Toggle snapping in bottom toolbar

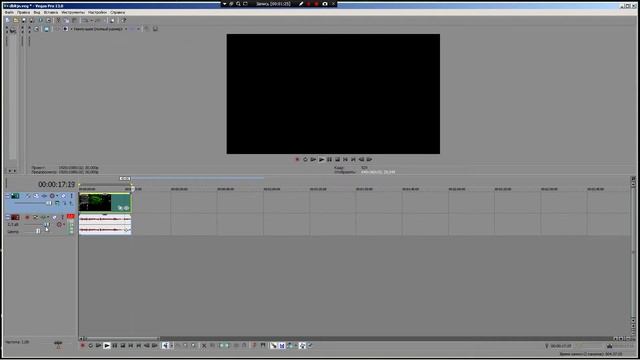273,346
